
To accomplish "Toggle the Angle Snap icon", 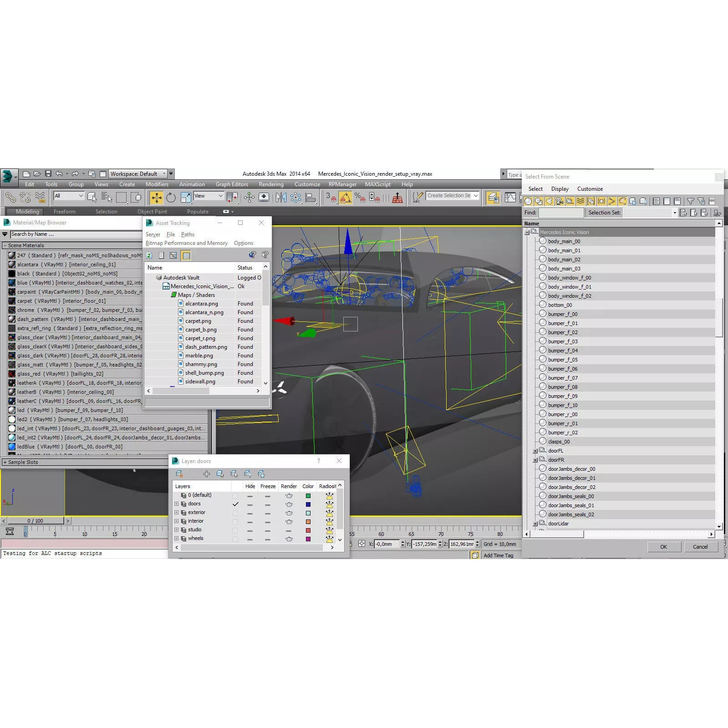I will [346, 197].
